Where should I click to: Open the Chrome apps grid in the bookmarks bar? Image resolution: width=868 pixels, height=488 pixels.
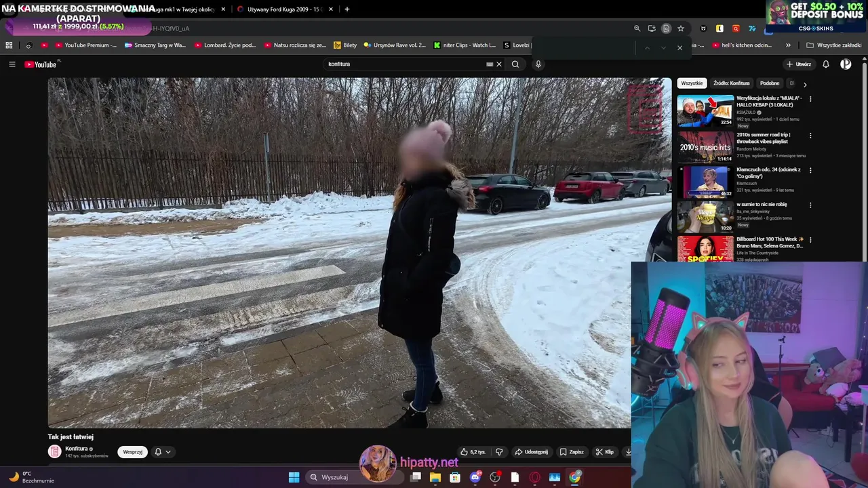pyautogui.click(x=9, y=45)
